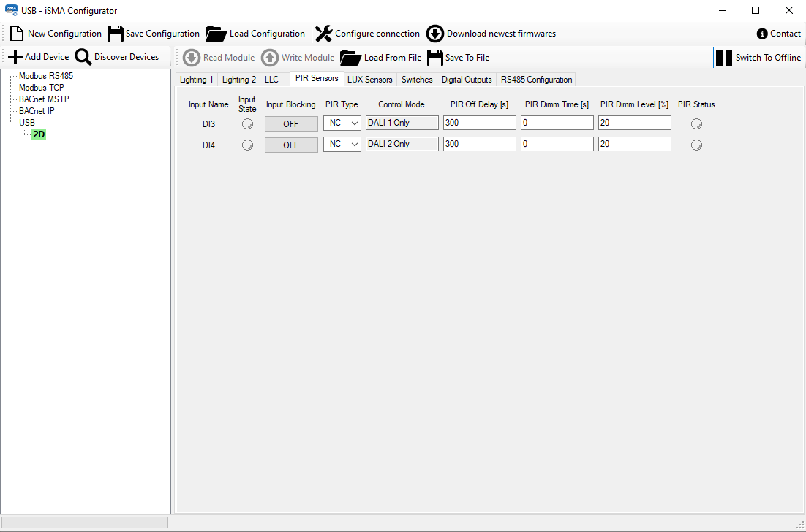Screen dimensions: 806x532
Task: Open Load Configuration folder icon
Action: click(x=216, y=34)
